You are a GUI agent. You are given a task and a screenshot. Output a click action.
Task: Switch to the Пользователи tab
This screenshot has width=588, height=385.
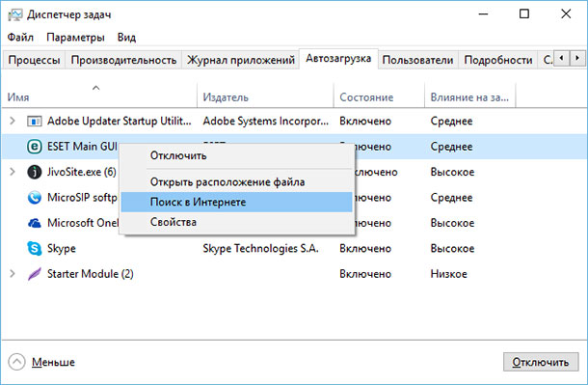(x=417, y=60)
